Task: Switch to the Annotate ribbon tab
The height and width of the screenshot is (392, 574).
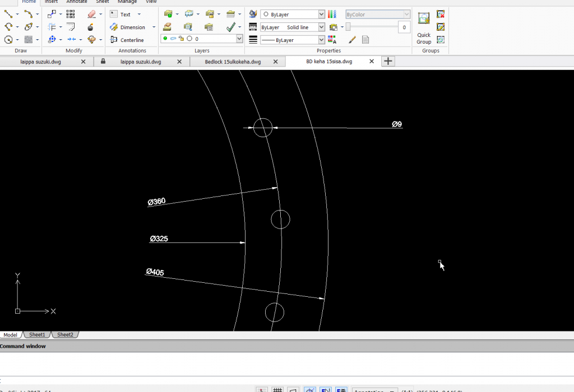Action: (x=77, y=2)
